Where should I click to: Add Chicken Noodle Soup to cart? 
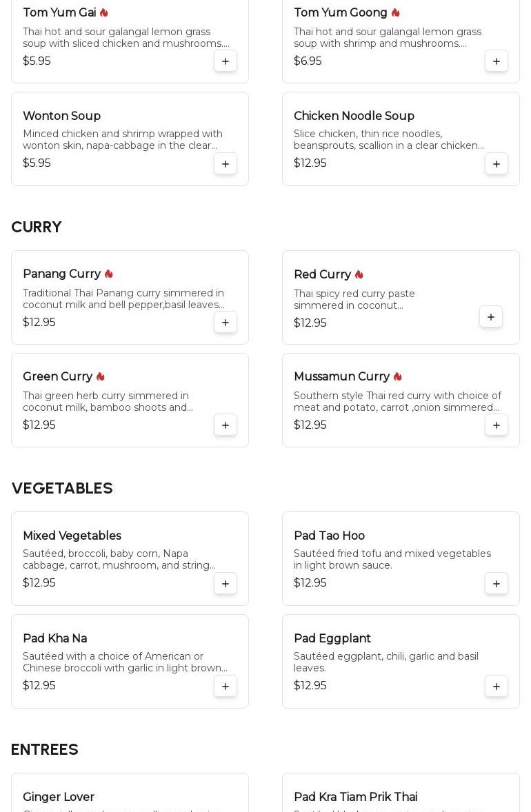point(497,163)
